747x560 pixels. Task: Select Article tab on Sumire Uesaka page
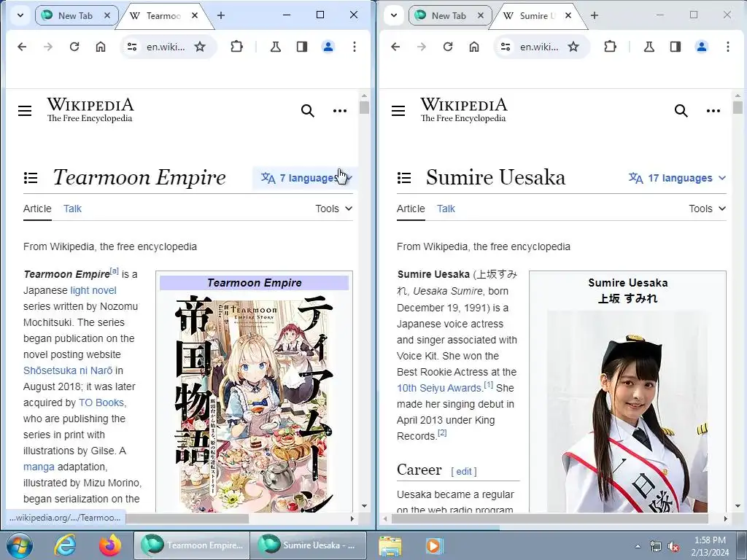click(411, 209)
